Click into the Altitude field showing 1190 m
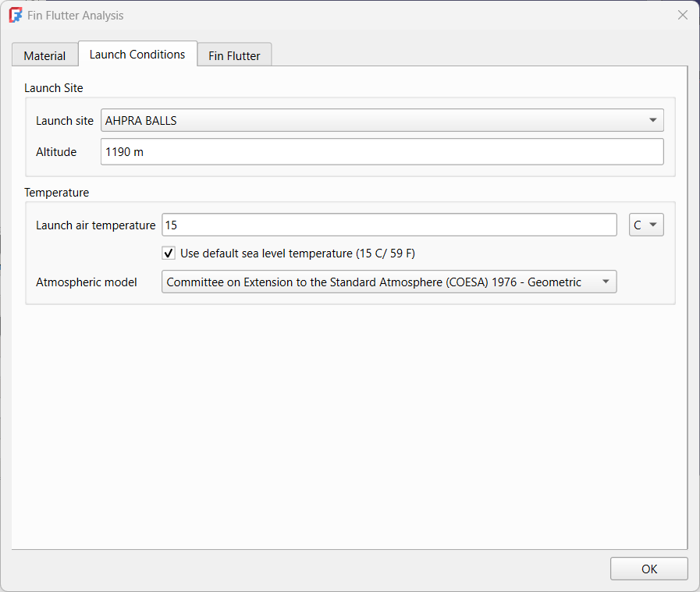The width and height of the screenshot is (700, 592). click(382, 152)
